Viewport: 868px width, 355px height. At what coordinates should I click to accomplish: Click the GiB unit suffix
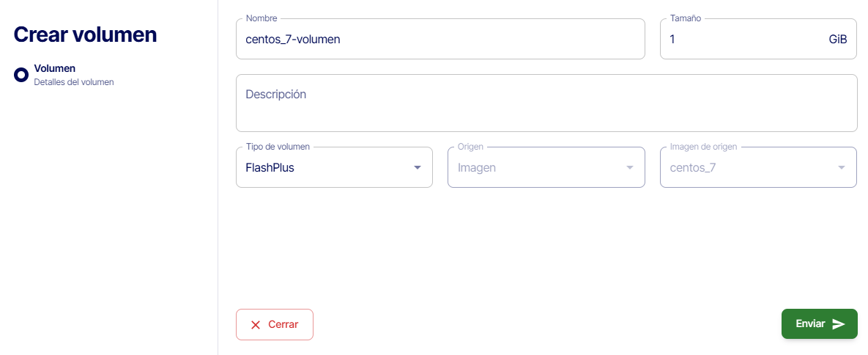[838, 40]
